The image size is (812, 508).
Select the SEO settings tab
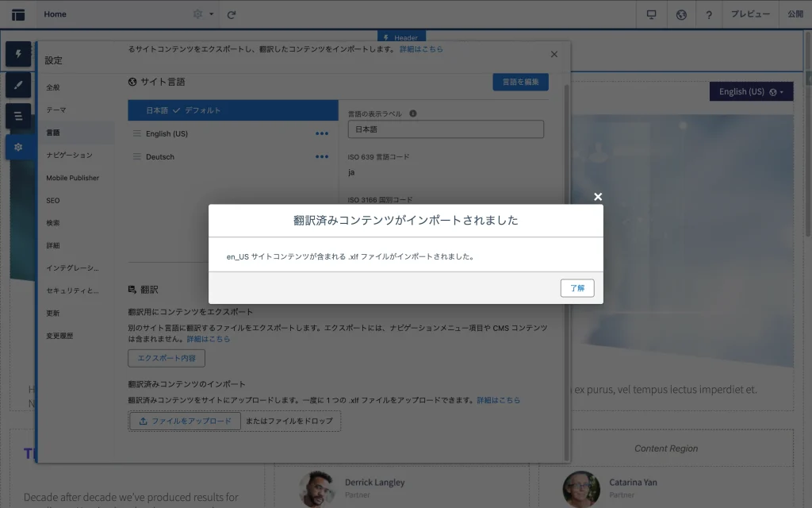[x=53, y=201]
